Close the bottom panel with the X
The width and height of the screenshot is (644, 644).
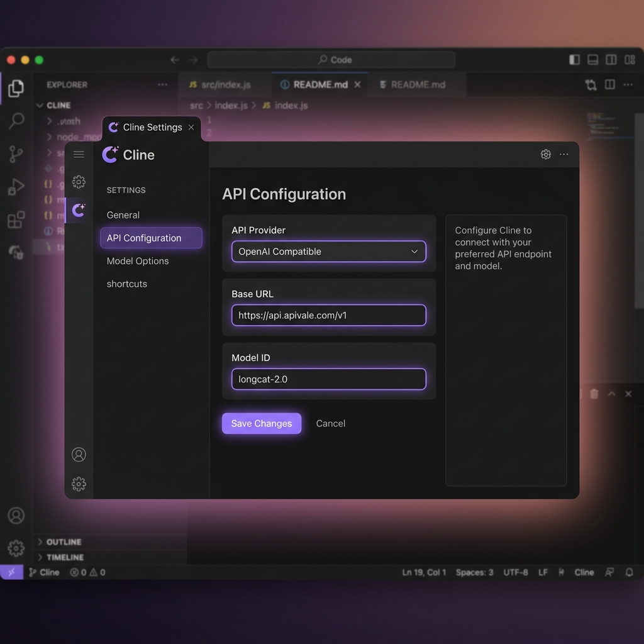[628, 394]
